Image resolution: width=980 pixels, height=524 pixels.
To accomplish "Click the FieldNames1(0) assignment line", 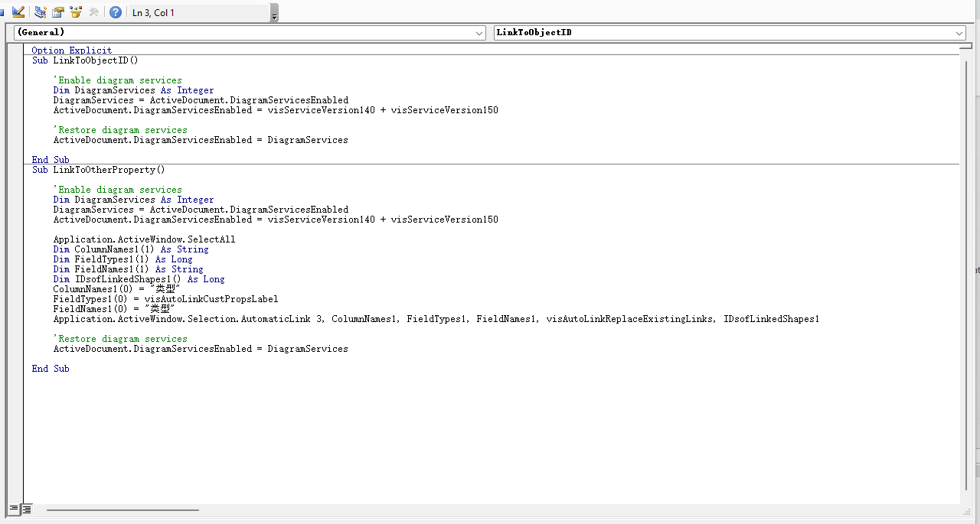I will 115,309.
